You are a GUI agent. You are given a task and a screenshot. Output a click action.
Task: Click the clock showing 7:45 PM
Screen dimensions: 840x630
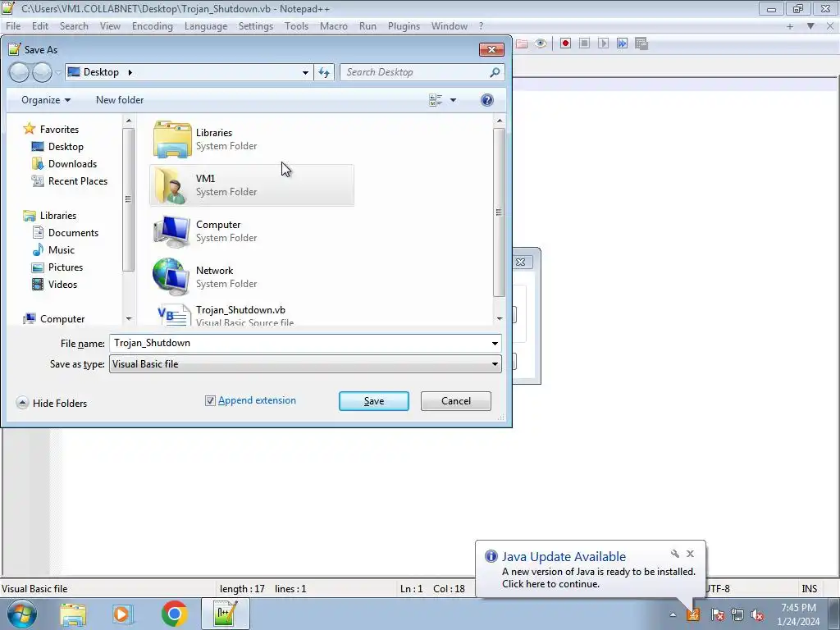pos(798,608)
